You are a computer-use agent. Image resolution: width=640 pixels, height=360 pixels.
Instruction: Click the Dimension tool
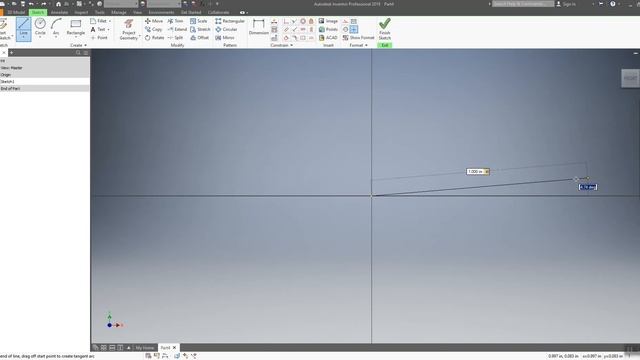coord(259,27)
